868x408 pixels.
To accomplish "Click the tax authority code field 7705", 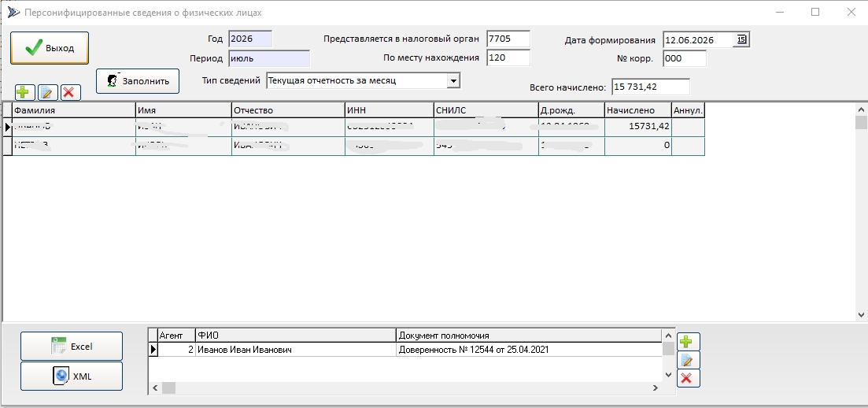I will coord(508,39).
